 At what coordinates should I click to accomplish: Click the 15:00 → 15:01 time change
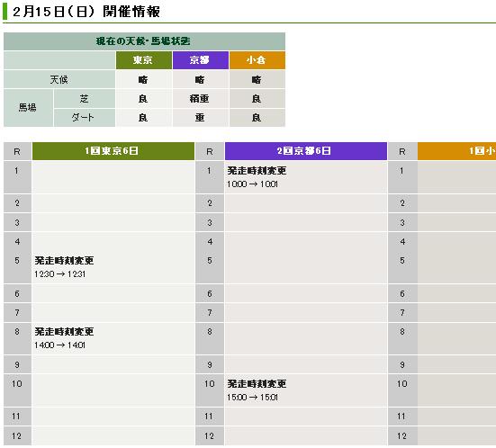252,398
